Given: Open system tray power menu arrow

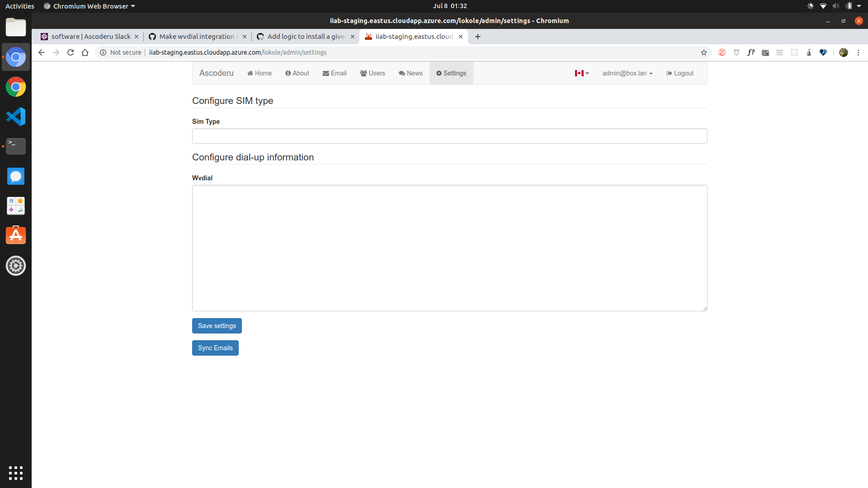Looking at the screenshot, I should pyautogui.click(x=859, y=6).
